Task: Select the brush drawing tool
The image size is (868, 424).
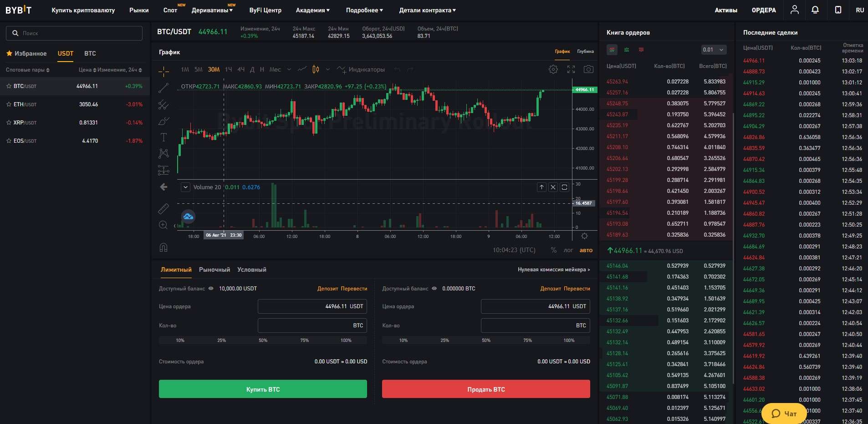Action: pyautogui.click(x=163, y=121)
